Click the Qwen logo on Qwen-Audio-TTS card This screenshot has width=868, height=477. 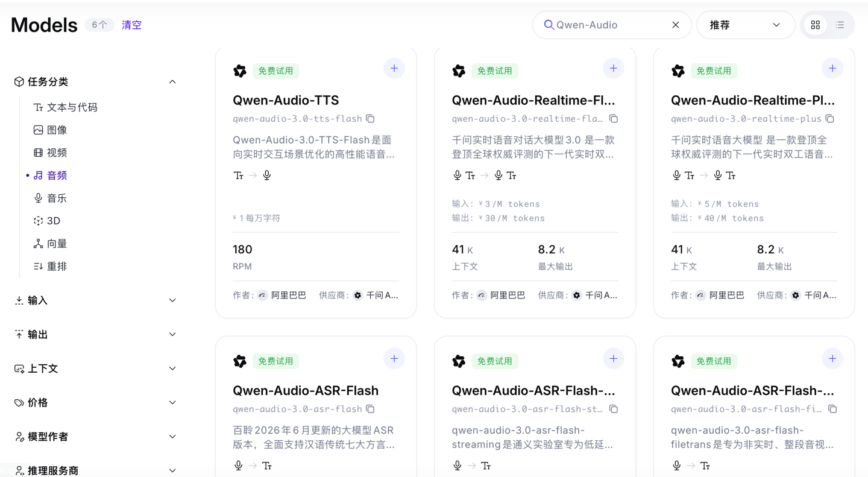(x=240, y=71)
